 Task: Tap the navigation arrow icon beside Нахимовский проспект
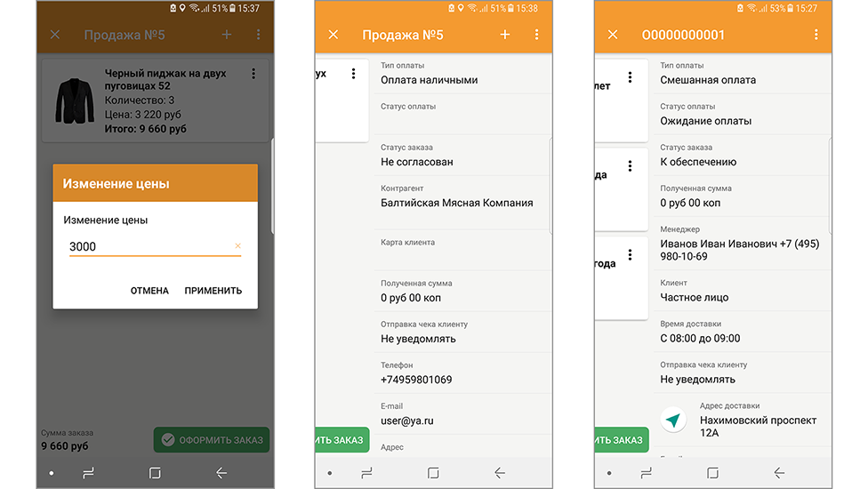pos(673,419)
